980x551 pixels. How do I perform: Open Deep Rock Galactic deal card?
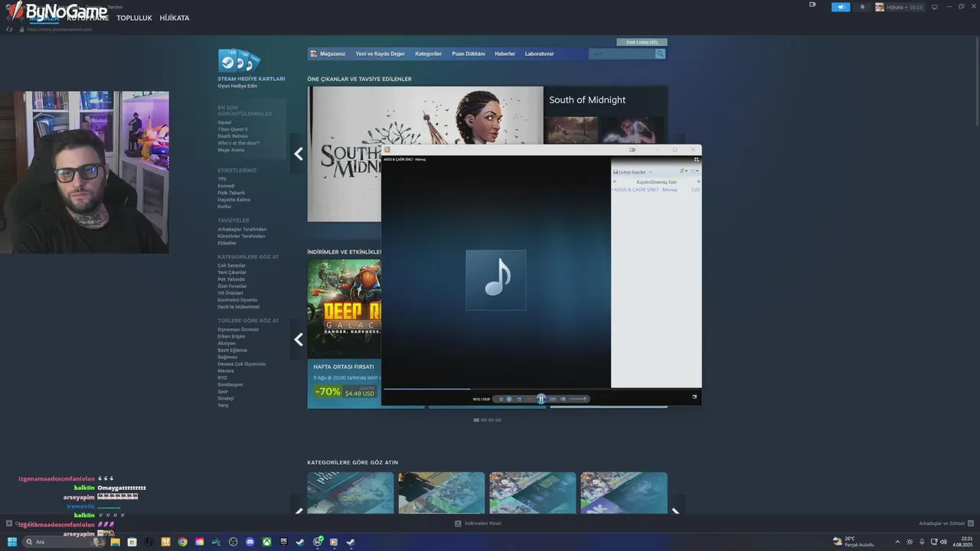tap(344, 334)
